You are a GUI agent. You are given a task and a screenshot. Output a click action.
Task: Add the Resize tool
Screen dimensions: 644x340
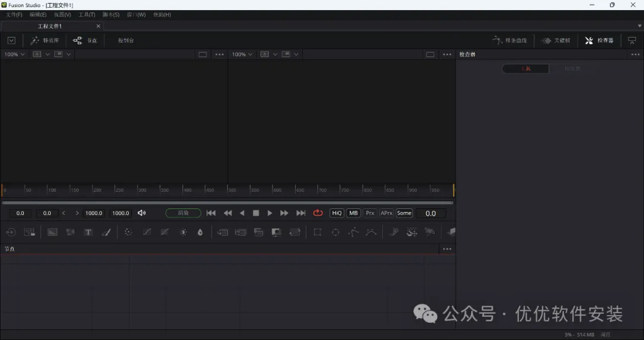(x=277, y=232)
